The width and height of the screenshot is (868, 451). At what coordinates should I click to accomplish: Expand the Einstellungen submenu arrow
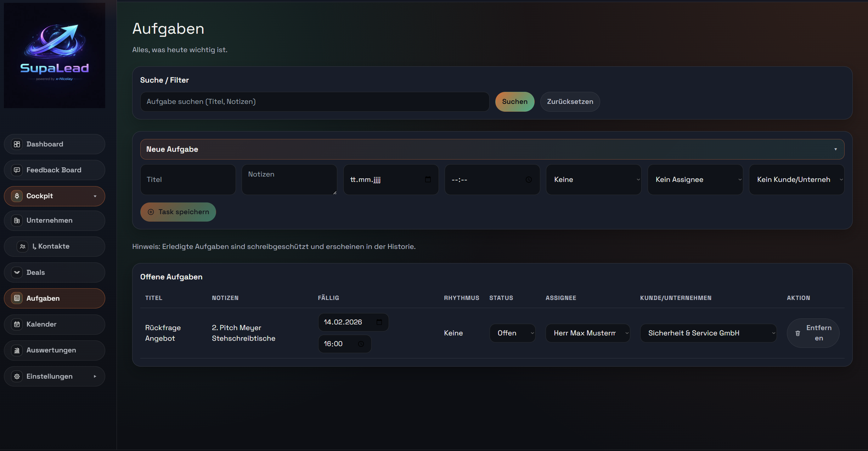pyautogui.click(x=95, y=376)
